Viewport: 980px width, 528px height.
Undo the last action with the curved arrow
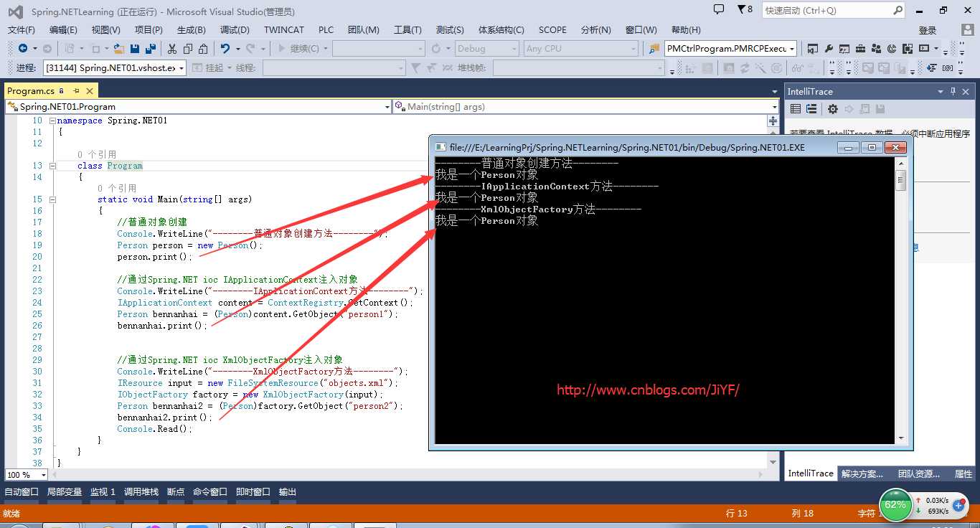[x=225, y=49]
